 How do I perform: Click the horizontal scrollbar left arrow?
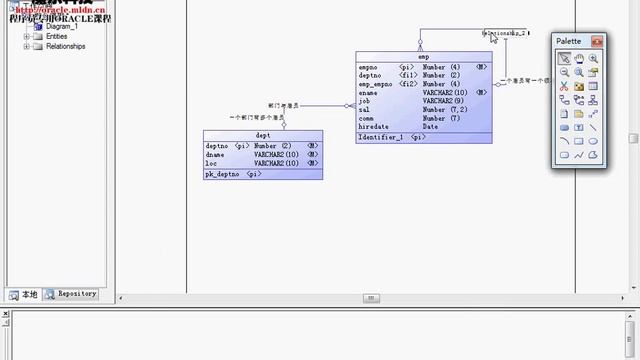pos(121,298)
